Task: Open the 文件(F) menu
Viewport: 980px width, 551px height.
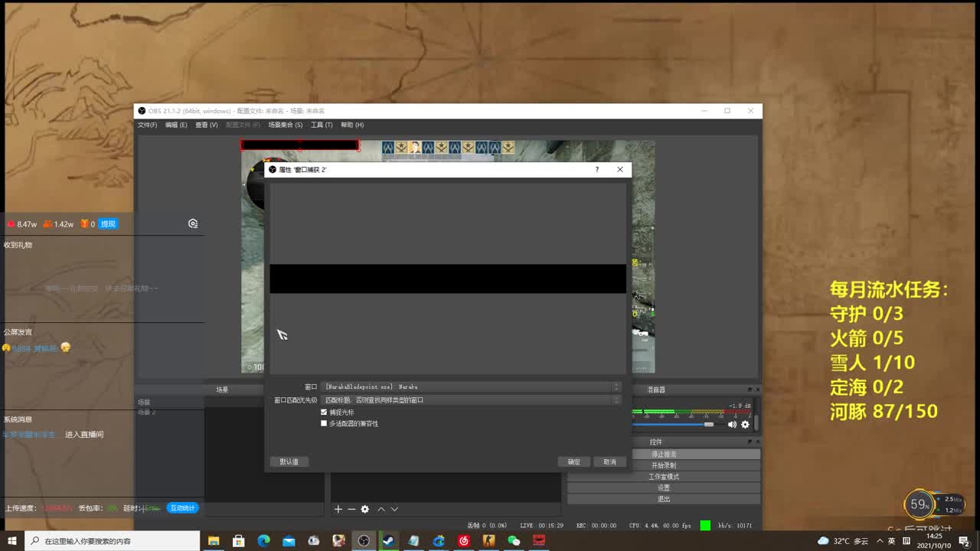Action: 147,125
